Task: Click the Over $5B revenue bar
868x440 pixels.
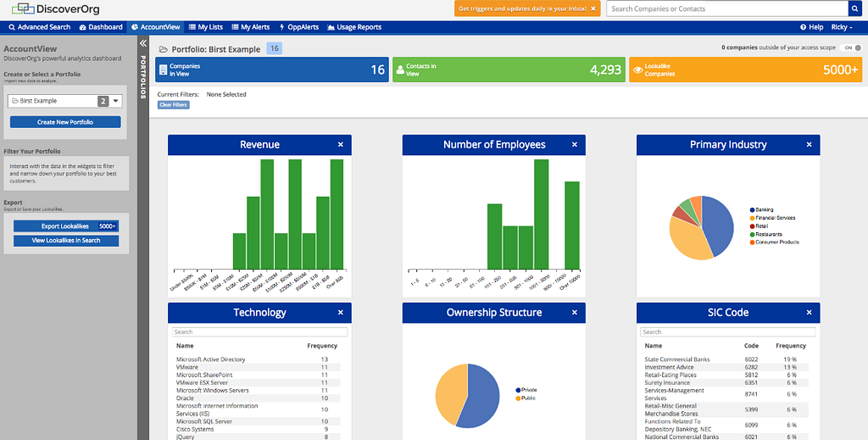Action: 337,214
